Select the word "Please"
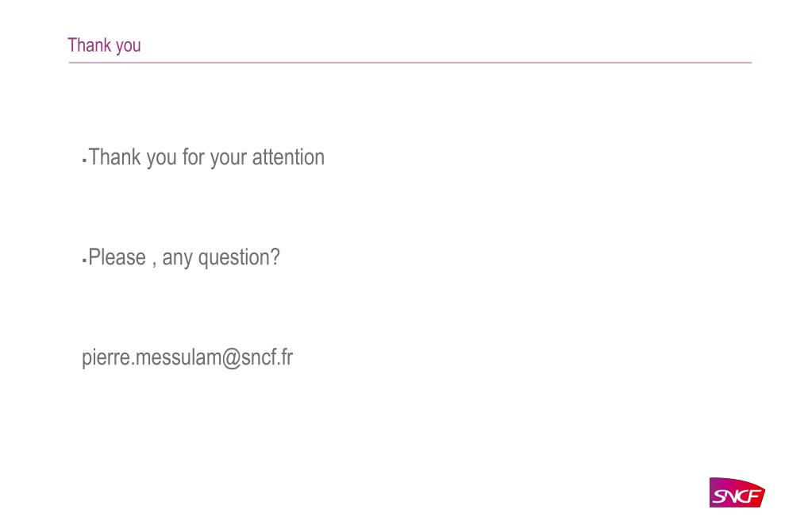Image resolution: width=812 pixels, height=521 pixels. (117, 257)
